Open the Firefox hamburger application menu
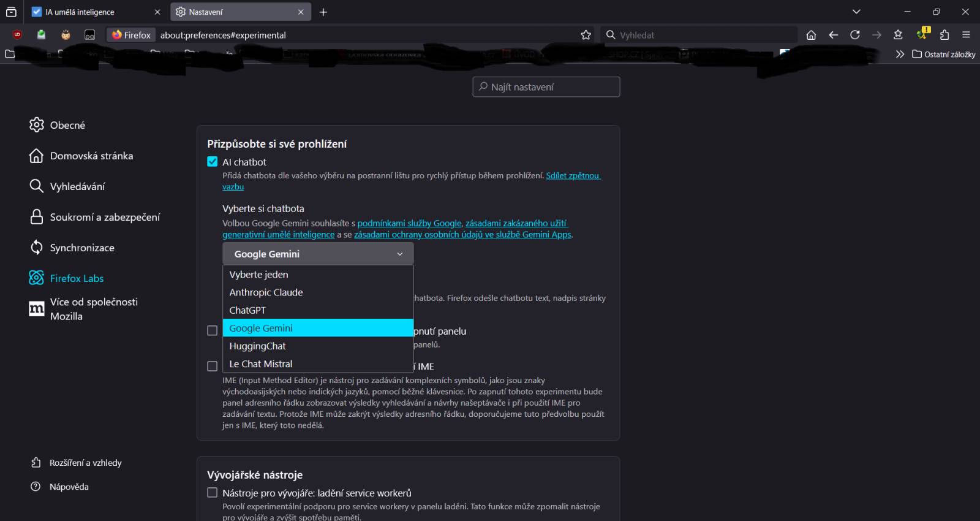This screenshot has width=980, height=521. 966,35
